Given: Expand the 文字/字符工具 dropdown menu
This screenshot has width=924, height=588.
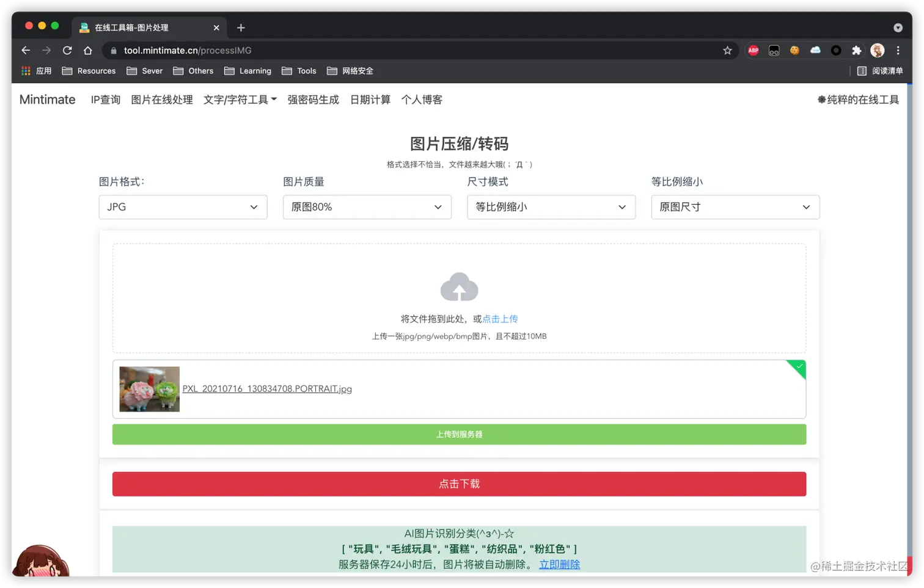Looking at the screenshot, I should coord(240,100).
